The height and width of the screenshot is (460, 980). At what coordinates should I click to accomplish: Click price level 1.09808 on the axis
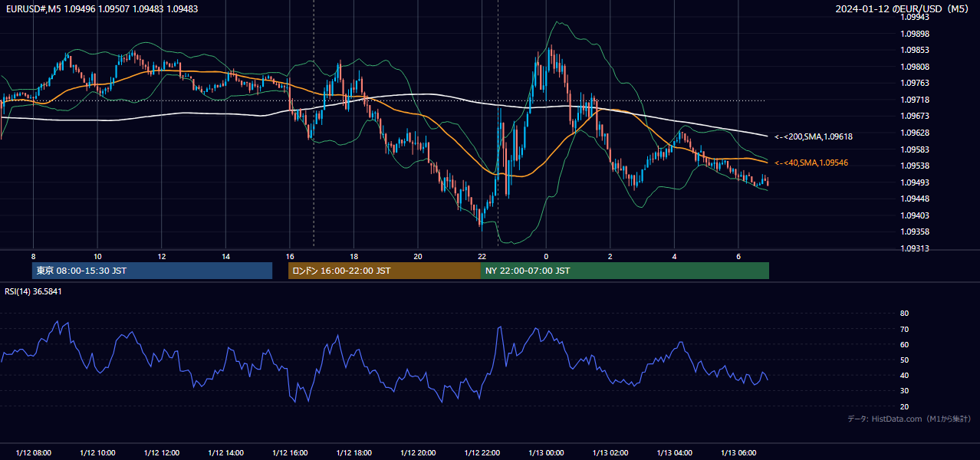pos(916,67)
